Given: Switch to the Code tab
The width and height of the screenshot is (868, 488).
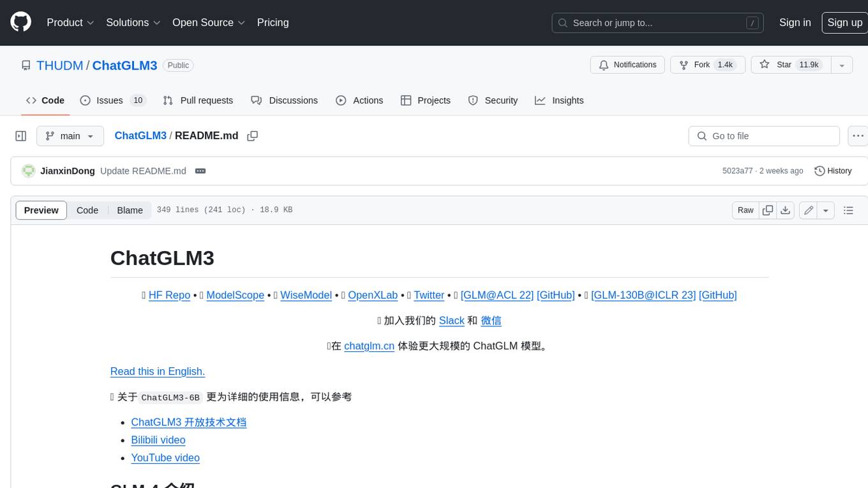Looking at the screenshot, I should 45,100.
